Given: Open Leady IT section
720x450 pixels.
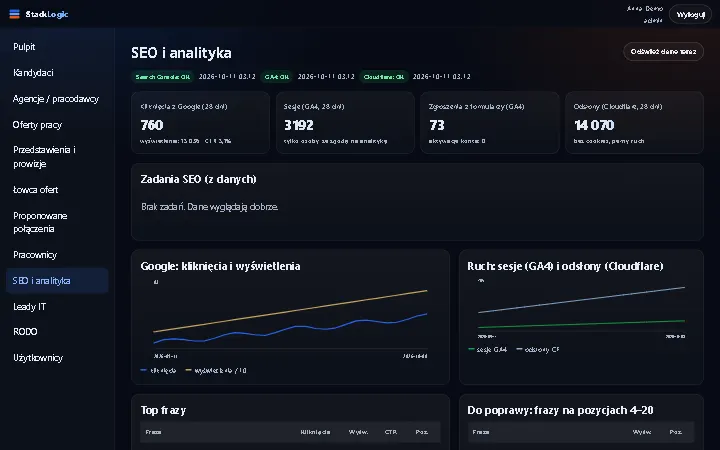Looking at the screenshot, I should 57,307.
